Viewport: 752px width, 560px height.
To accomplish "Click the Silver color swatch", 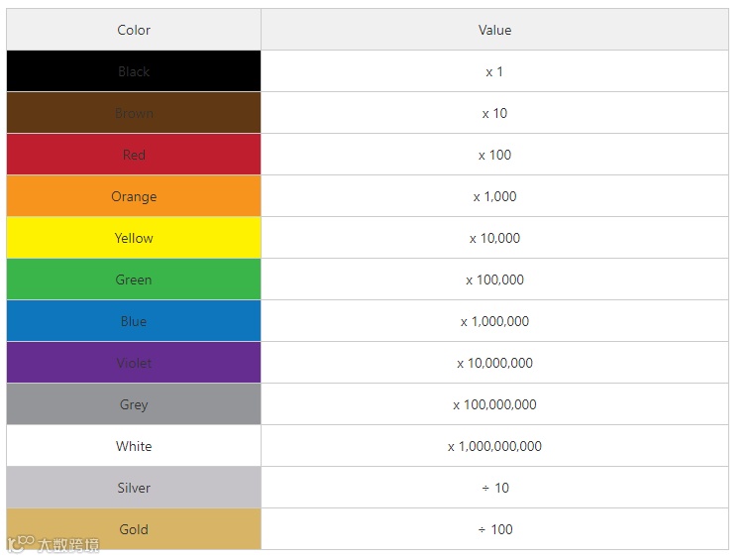I will 134,488.
